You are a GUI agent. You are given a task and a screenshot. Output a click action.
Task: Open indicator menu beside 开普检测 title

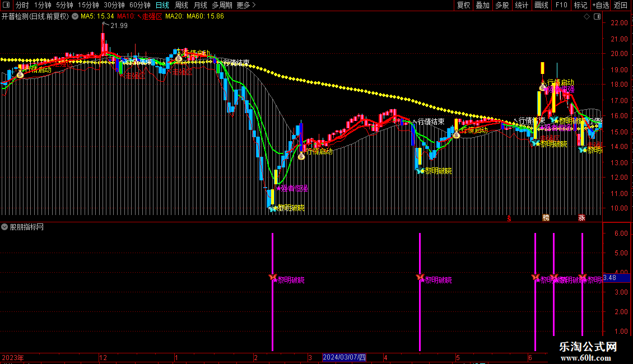pyautogui.click(x=75, y=17)
